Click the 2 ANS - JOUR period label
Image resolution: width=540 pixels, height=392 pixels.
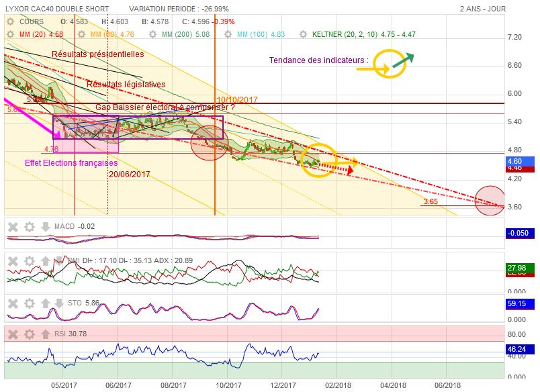pos(483,9)
